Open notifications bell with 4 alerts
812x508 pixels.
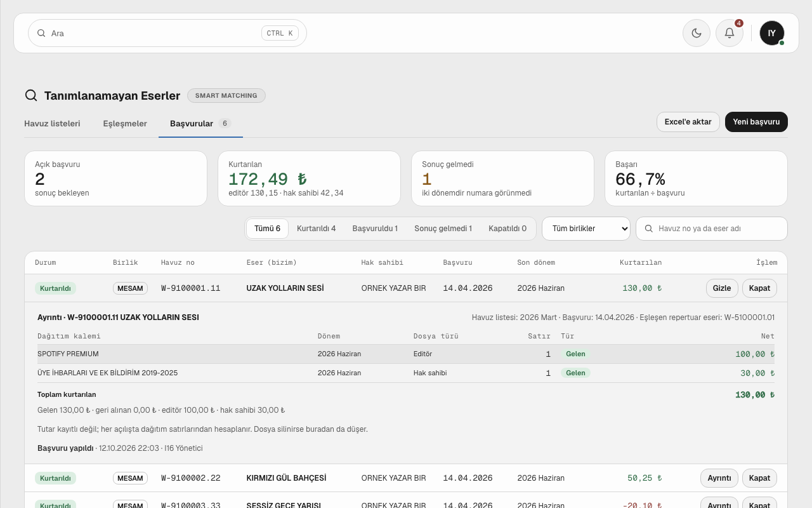coord(730,33)
